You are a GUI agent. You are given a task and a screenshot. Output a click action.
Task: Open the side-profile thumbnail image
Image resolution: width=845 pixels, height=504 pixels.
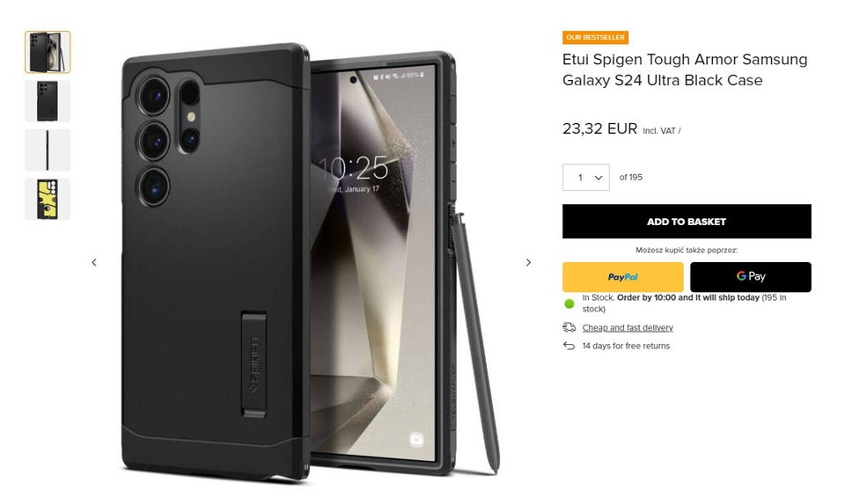pos(48,150)
